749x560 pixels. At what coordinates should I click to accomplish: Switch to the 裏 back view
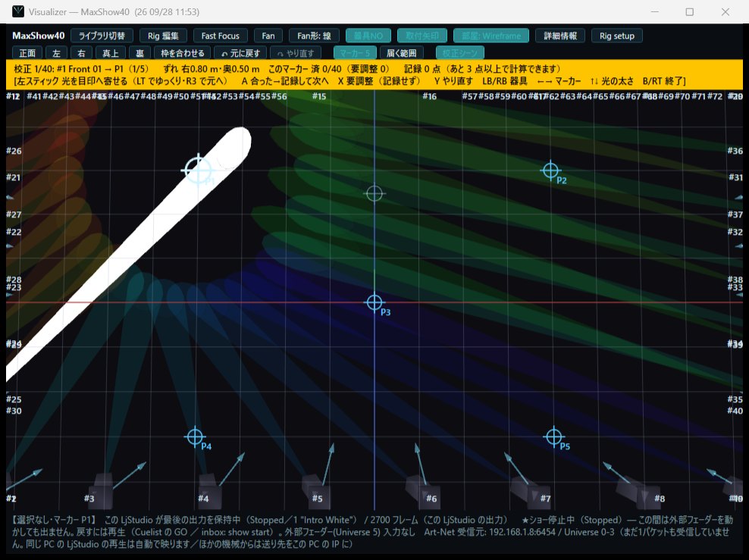pyautogui.click(x=139, y=52)
